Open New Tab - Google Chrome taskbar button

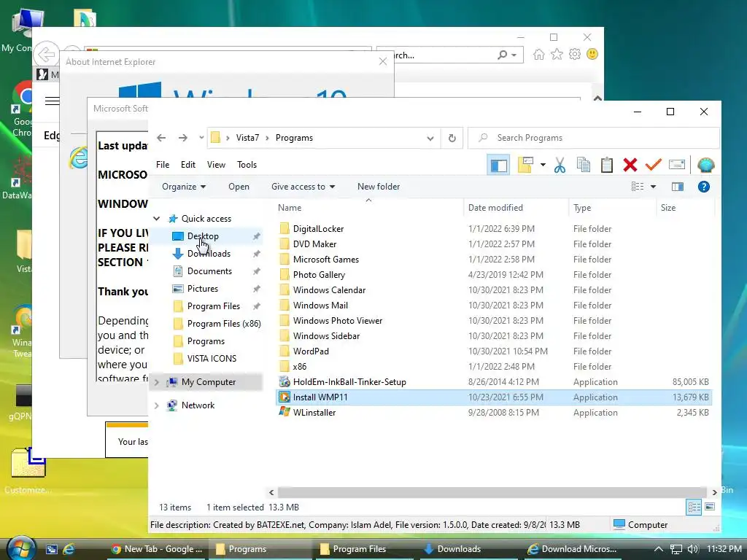[x=157, y=549]
